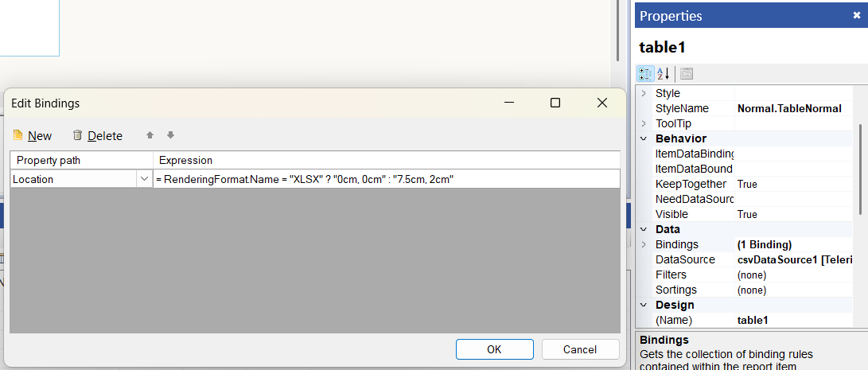Image resolution: width=868 pixels, height=370 pixels.
Task: Click the Expression column header
Action: 387,160
